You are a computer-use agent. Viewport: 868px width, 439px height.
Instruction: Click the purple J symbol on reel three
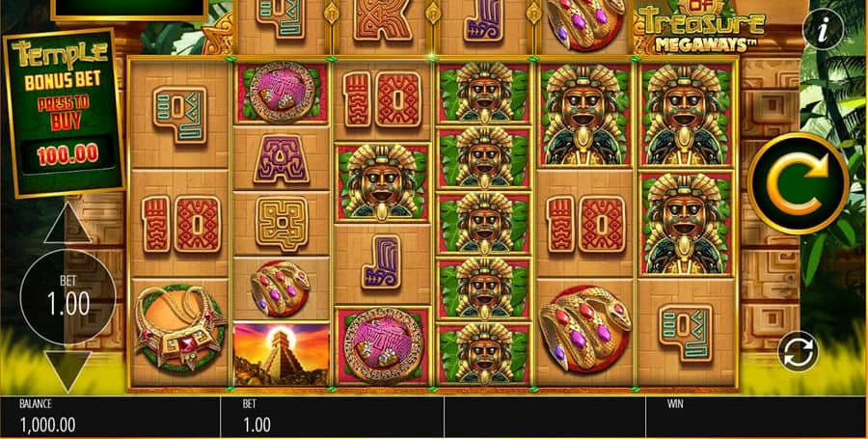click(x=381, y=261)
